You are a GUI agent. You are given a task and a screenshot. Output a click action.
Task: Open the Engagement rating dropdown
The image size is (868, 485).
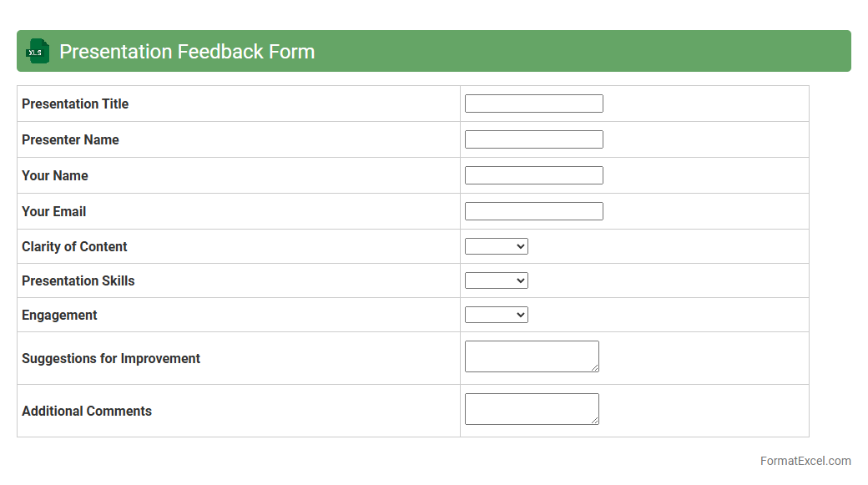click(496, 315)
